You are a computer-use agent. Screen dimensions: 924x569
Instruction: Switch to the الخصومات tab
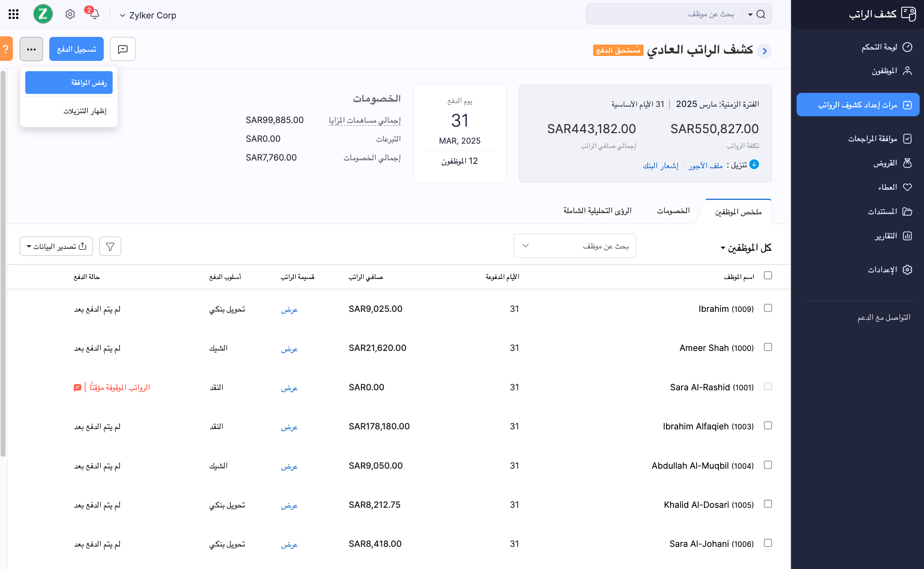point(673,210)
